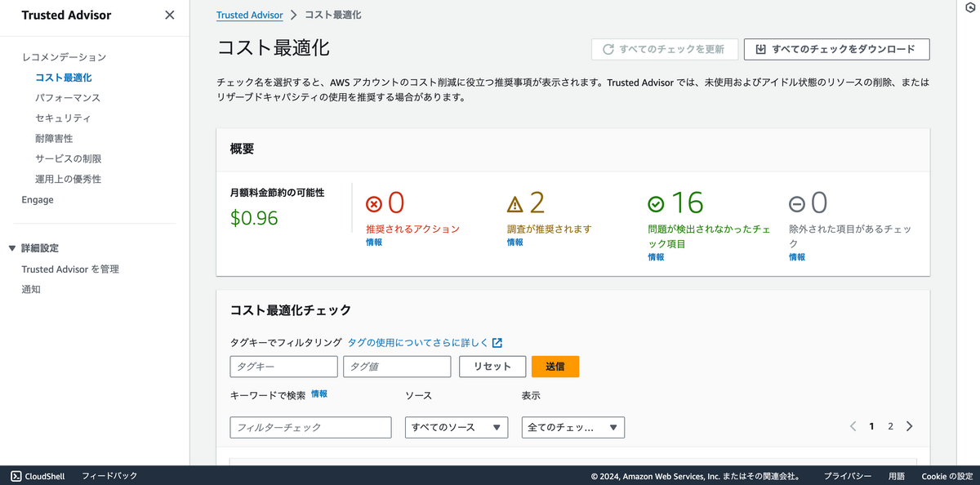Click the warning triangle icon for 調査が推奨されます
The image size is (980, 485).
pos(514,204)
